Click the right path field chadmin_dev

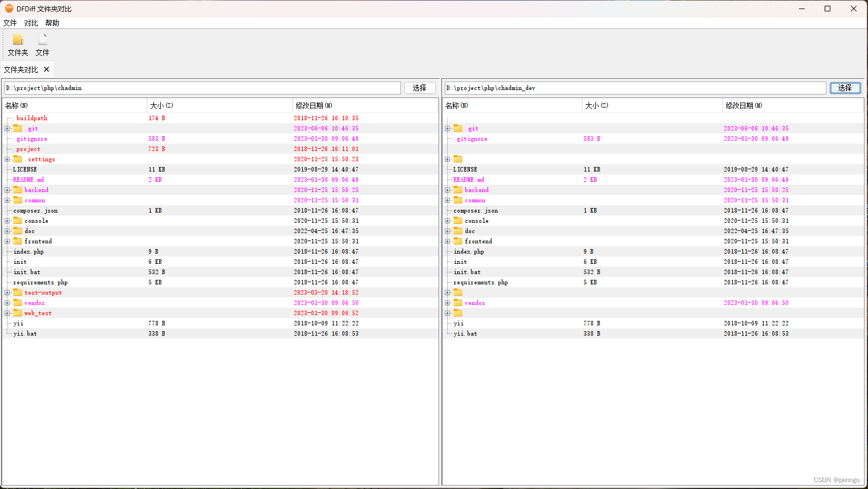click(635, 88)
